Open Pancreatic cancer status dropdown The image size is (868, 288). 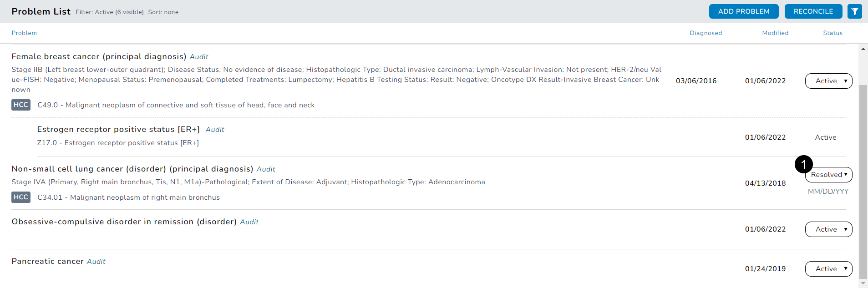coord(828,269)
